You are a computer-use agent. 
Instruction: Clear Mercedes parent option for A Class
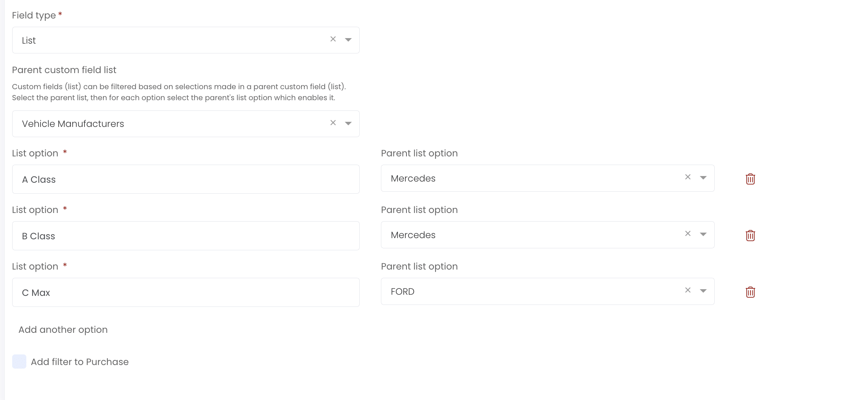coord(688,177)
